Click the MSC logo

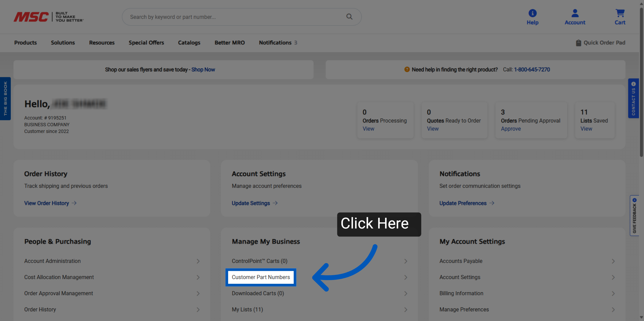coord(49,17)
